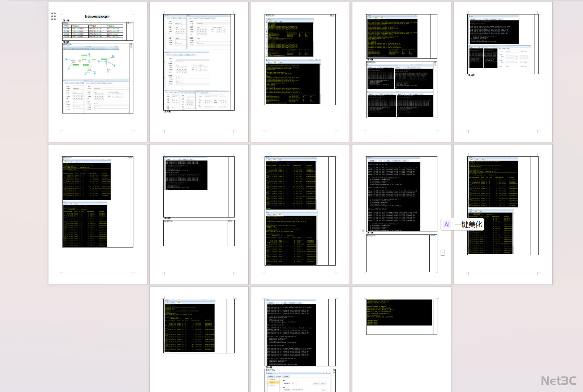Click the six-dot paragraph handle icon
583x392 pixels.
pos(53,16)
